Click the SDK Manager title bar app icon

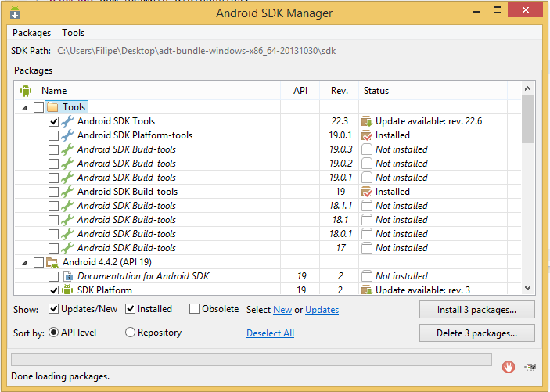coord(15,13)
